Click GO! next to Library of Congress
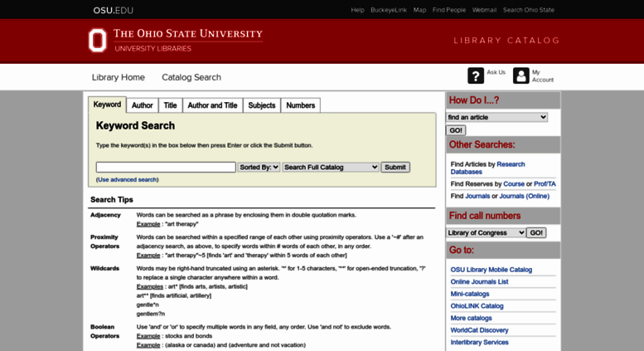Screen dimensions: 644x351 pos(536,232)
